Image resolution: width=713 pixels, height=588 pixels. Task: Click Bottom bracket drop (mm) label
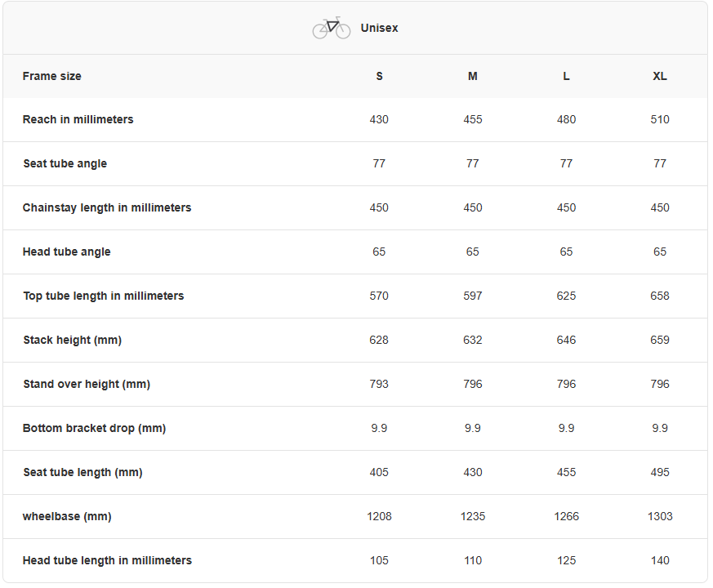click(95, 428)
